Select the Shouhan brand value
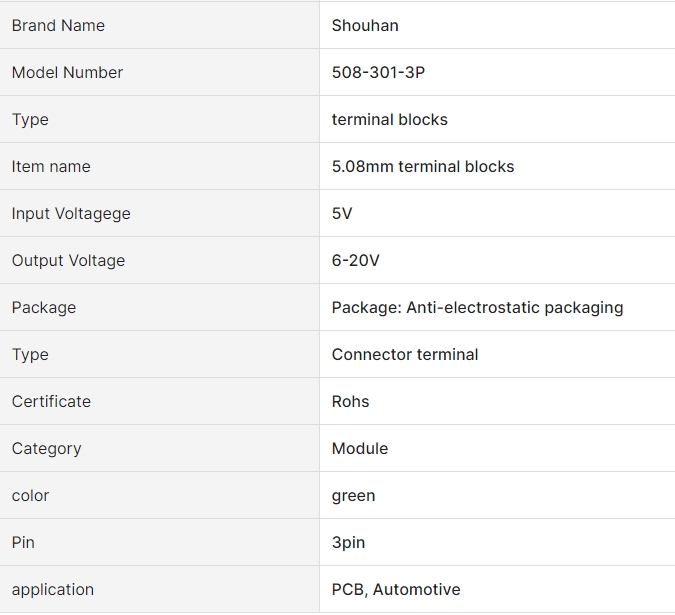 click(x=365, y=25)
